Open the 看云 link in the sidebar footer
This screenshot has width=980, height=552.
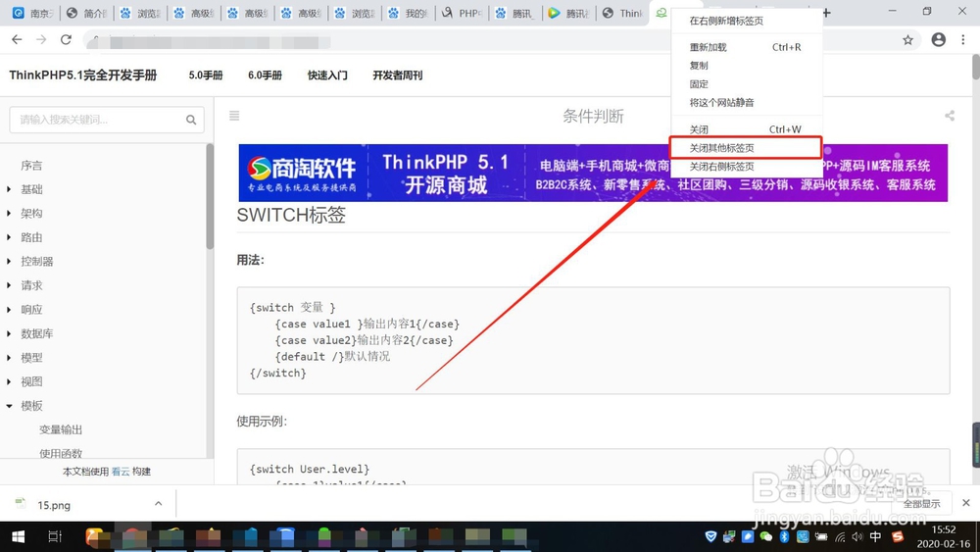coord(121,472)
